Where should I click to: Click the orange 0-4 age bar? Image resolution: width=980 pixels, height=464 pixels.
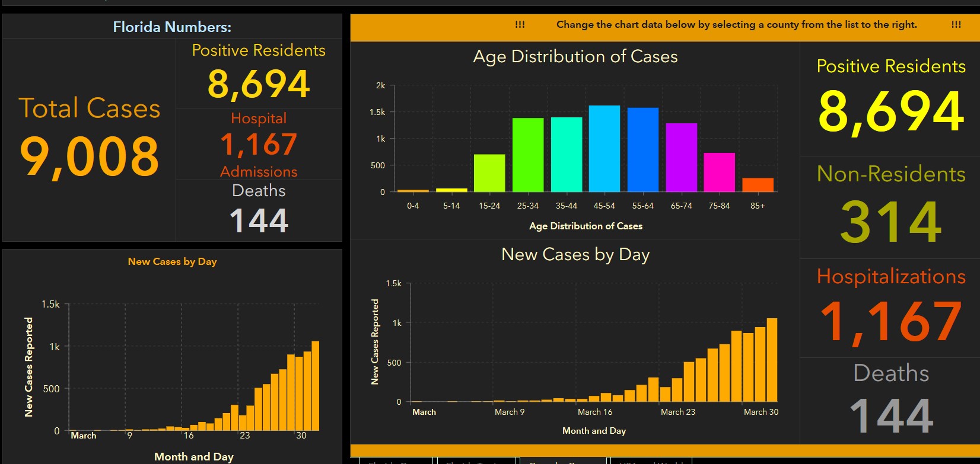tap(413, 191)
